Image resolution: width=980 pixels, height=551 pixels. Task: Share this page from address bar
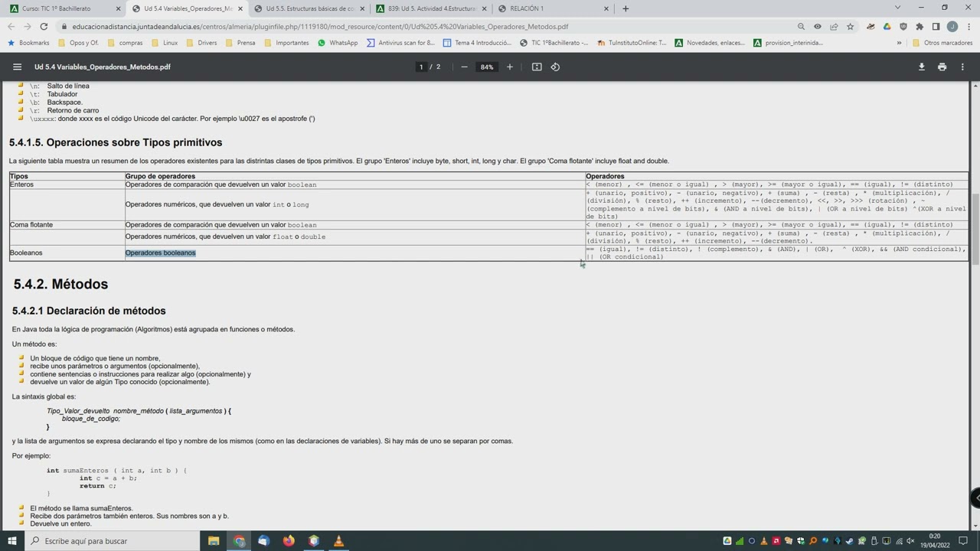834,26
